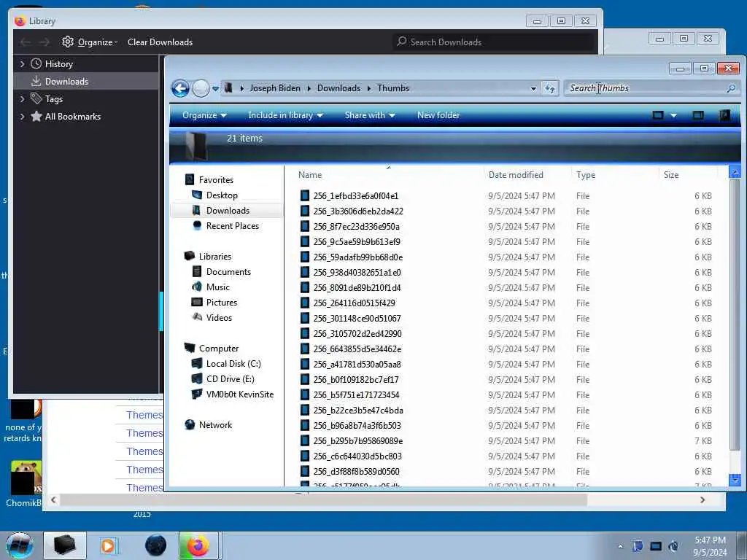Open the view options dropdown arrow

point(673,115)
